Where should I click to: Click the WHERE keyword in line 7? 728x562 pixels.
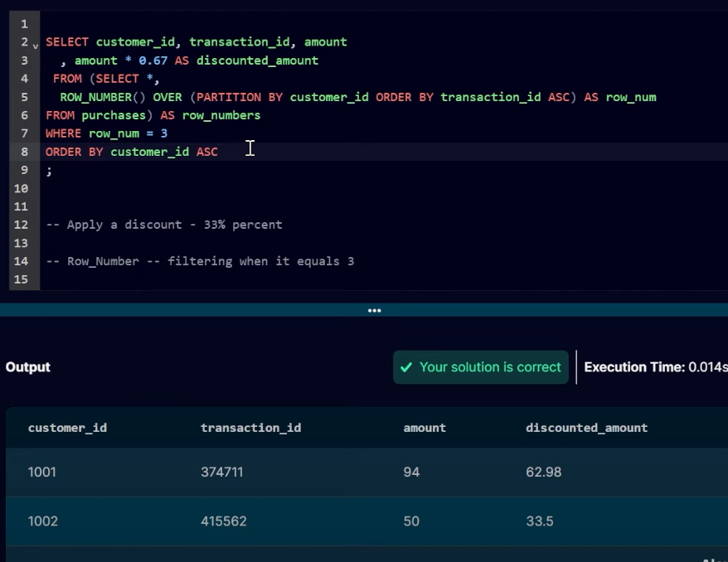[x=63, y=133]
